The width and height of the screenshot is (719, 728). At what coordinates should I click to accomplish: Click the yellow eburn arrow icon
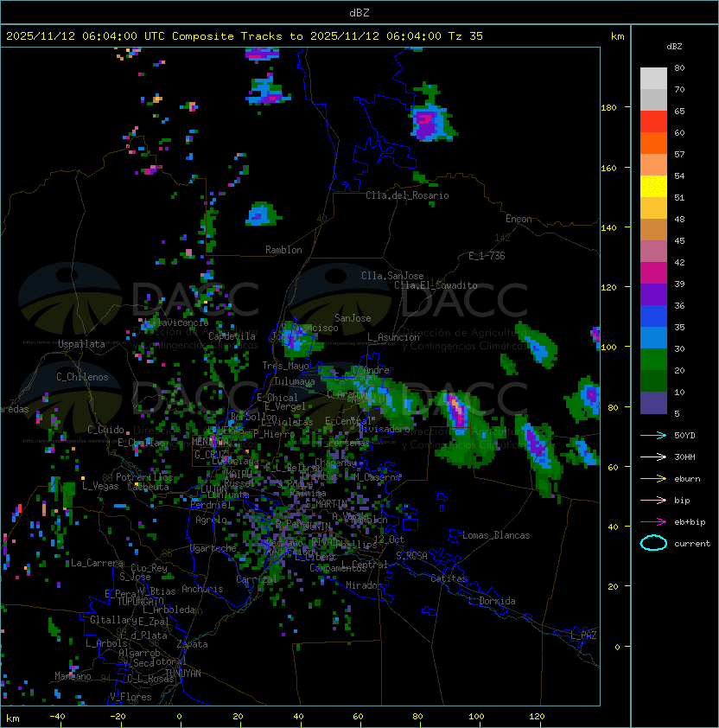coord(653,479)
